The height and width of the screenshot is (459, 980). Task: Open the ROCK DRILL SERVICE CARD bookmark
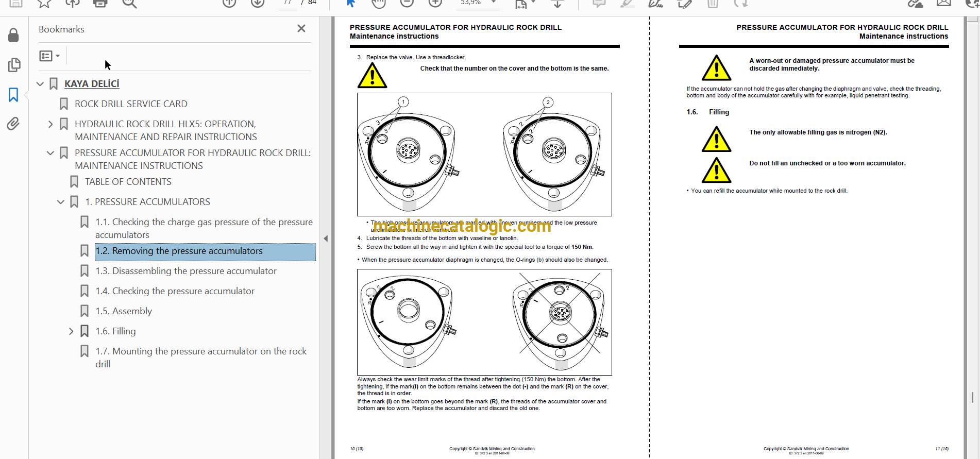[x=131, y=104]
